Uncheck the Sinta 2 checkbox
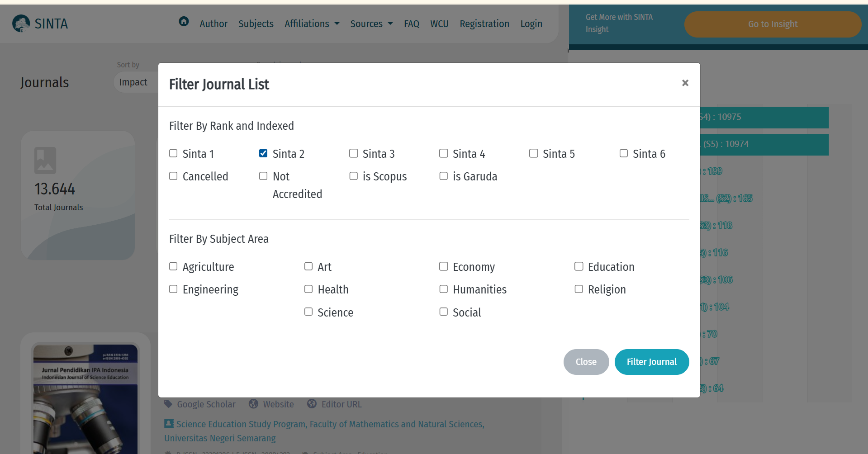Screen dimensions: 868x454 263,153
